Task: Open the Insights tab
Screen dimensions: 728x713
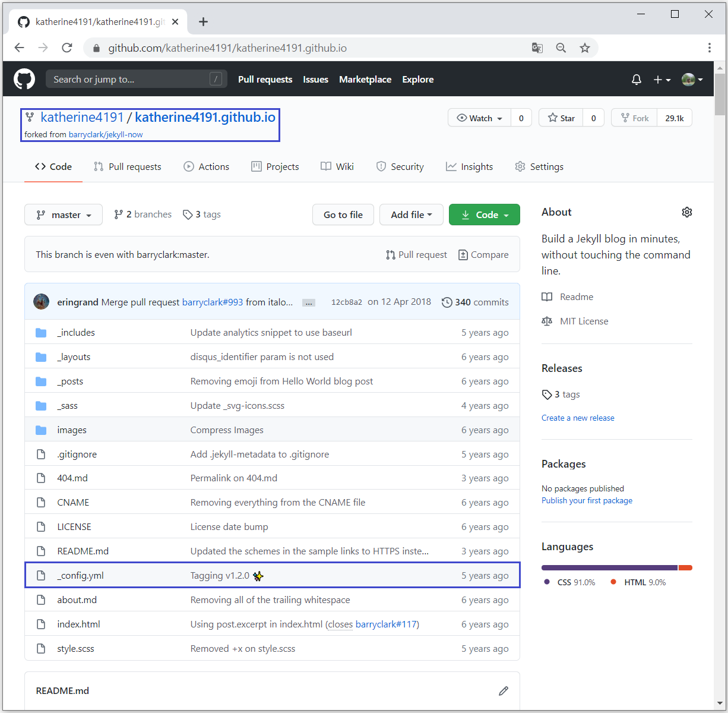Action: click(470, 166)
